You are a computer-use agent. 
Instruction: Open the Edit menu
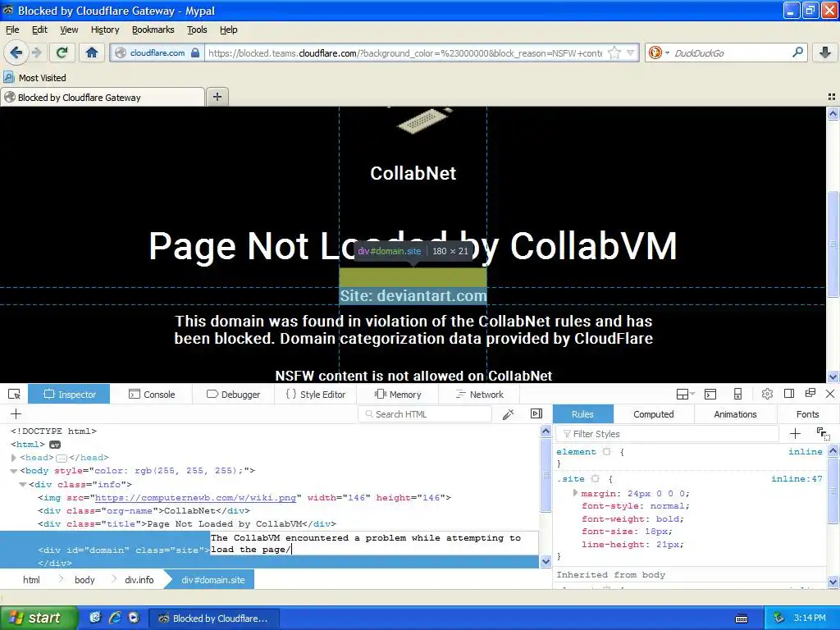pos(39,30)
